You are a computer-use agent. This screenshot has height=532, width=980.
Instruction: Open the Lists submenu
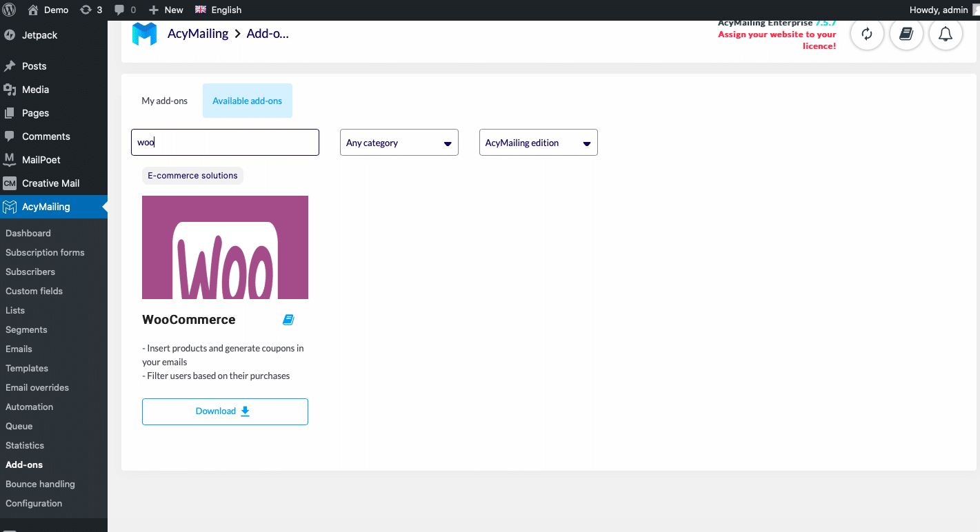point(15,310)
